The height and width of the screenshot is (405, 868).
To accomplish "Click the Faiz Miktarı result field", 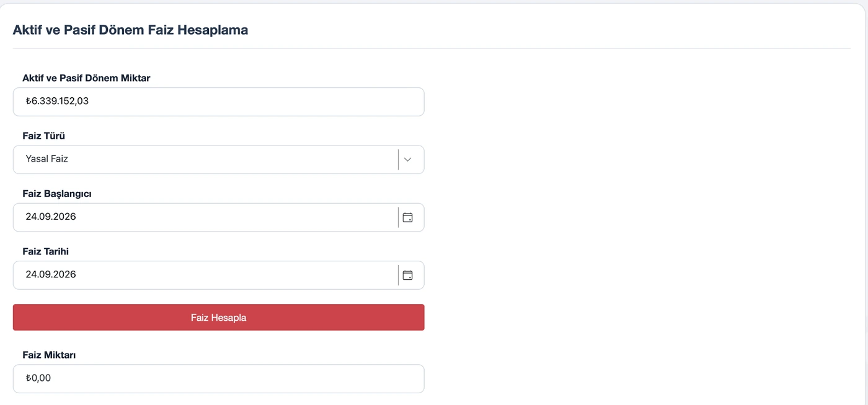I will pos(218,378).
